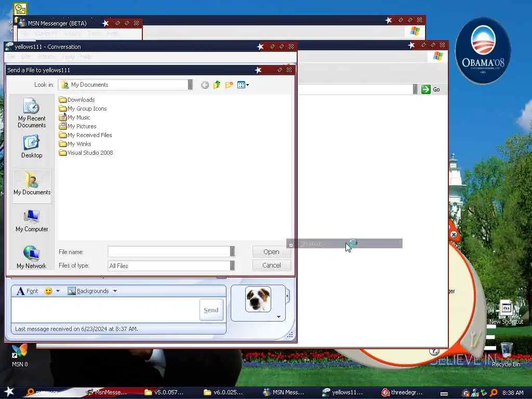The width and height of the screenshot is (532, 399).
Task: Select the Downloads folder
Action: click(77, 99)
